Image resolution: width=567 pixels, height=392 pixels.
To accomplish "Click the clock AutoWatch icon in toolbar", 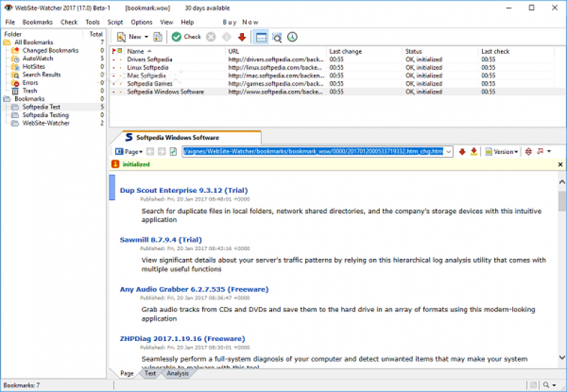I will pyautogui.click(x=292, y=37).
